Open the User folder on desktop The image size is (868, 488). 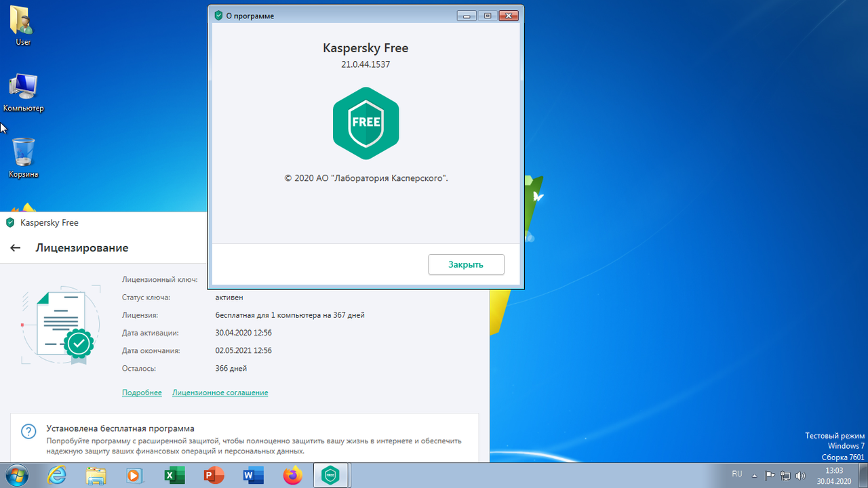point(23,25)
